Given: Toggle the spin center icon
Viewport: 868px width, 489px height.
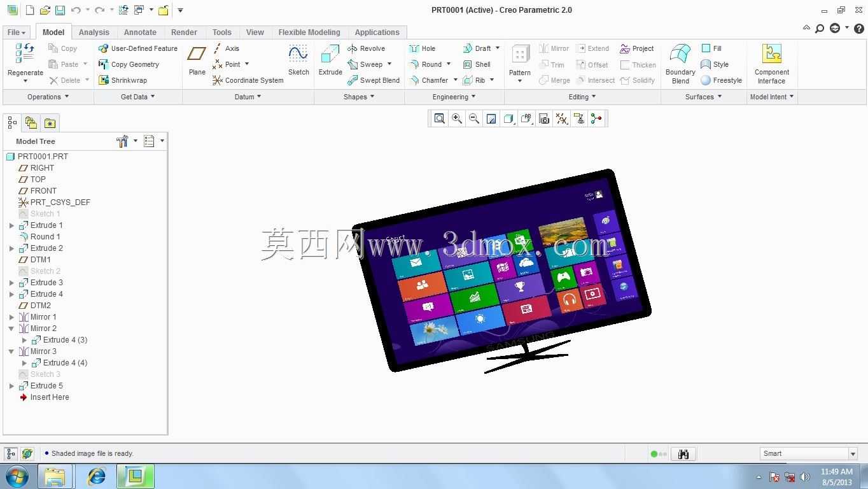Looking at the screenshot, I should (596, 118).
